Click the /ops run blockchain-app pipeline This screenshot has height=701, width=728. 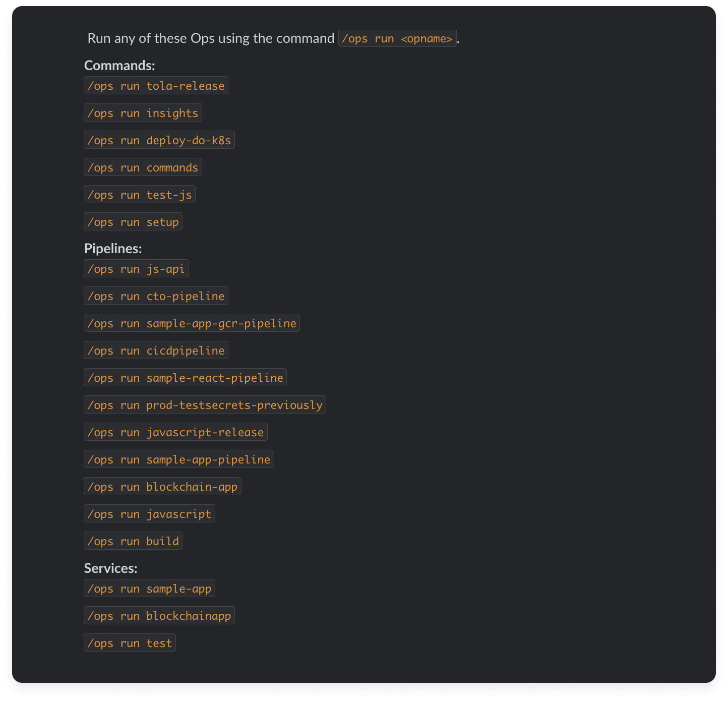162,487
